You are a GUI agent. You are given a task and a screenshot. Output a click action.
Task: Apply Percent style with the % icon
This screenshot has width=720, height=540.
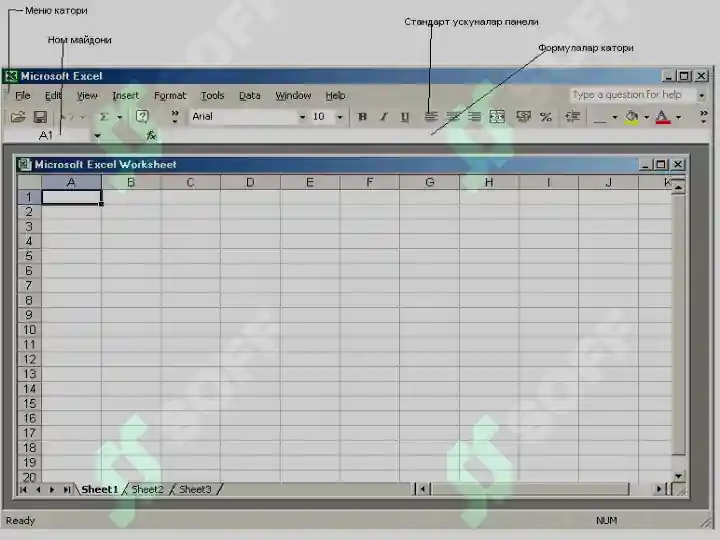coord(546,117)
